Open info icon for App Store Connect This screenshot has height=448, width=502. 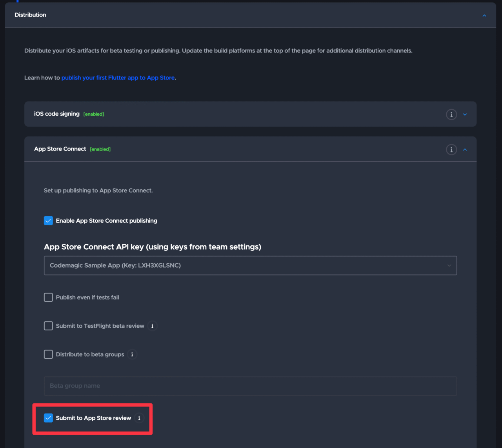pyautogui.click(x=451, y=149)
